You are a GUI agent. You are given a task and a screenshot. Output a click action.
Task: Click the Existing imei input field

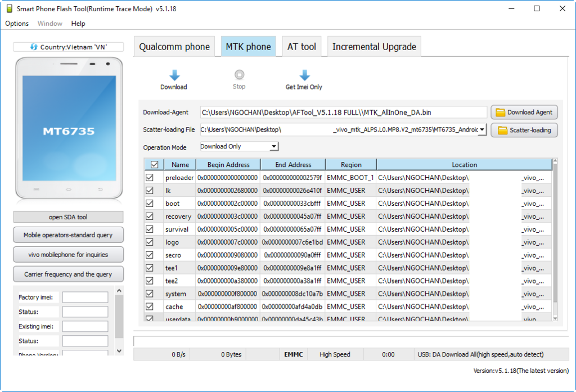[85, 326]
